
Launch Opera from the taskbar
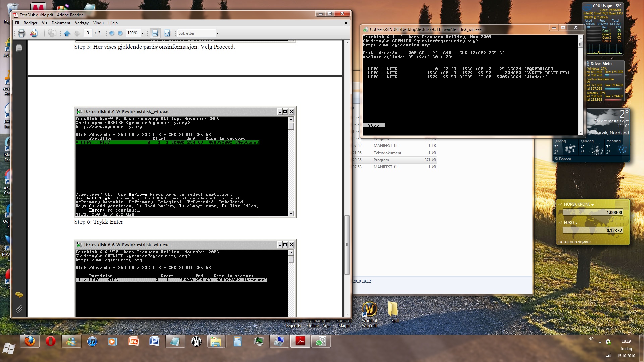pos(51,342)
